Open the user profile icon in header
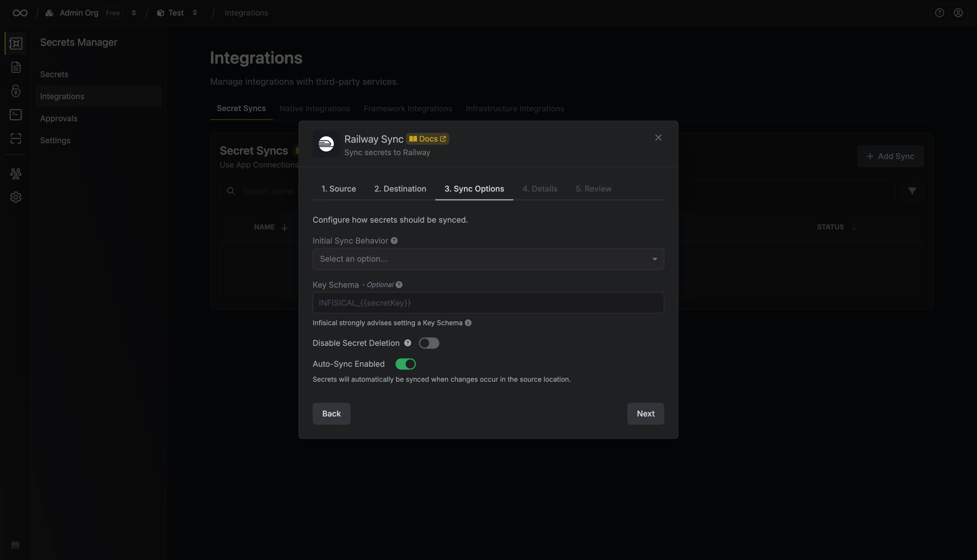977x560 pixels. pos(958,13)
